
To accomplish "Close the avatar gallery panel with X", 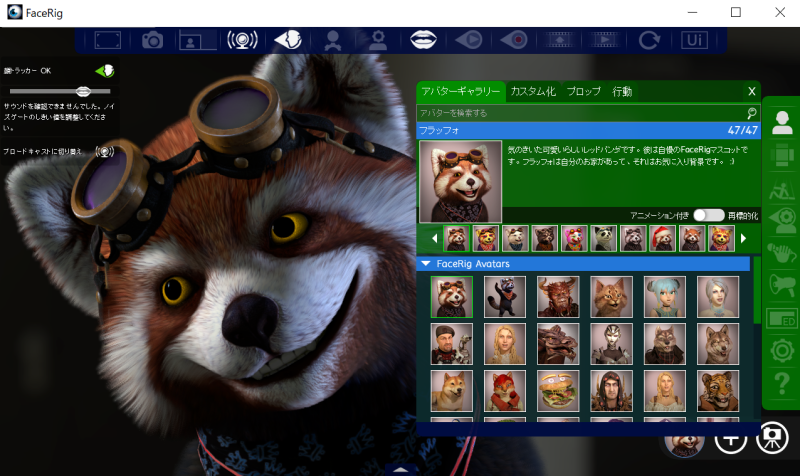I will tap(752, 91).
